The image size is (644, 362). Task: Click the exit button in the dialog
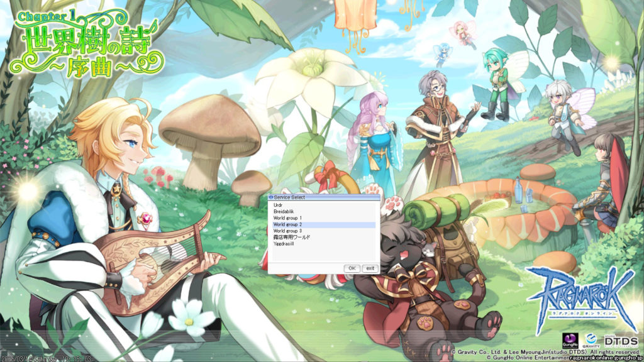coord(370,268)
